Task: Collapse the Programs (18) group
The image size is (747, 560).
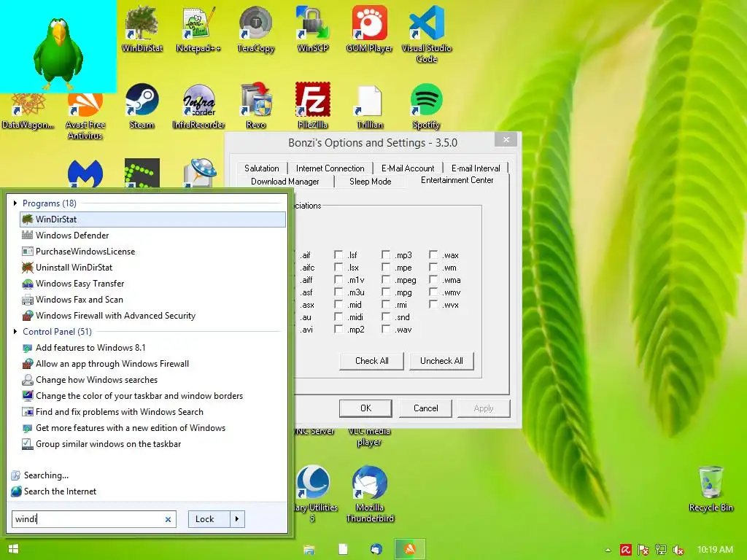Action: [x=15, y=203]
